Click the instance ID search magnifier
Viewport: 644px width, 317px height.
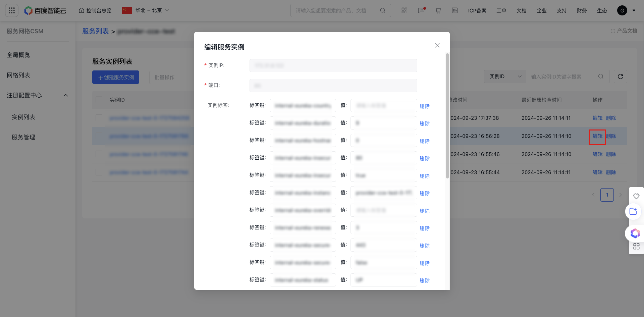[601, 76]
